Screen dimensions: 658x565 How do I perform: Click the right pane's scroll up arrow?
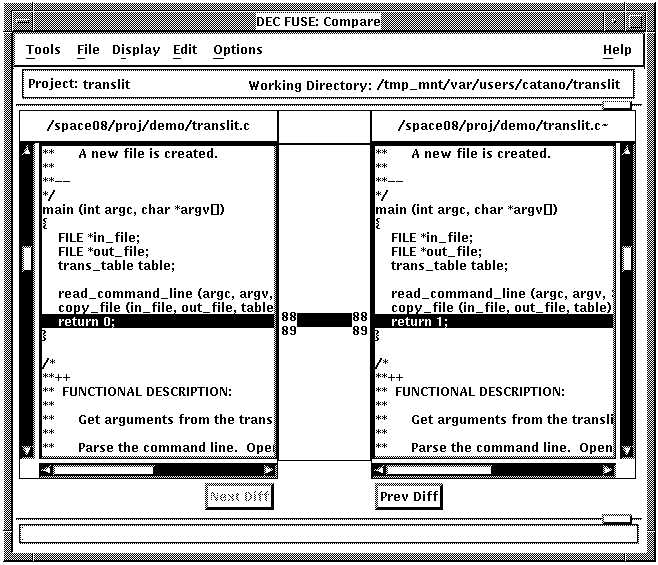[x=627, y=152]
